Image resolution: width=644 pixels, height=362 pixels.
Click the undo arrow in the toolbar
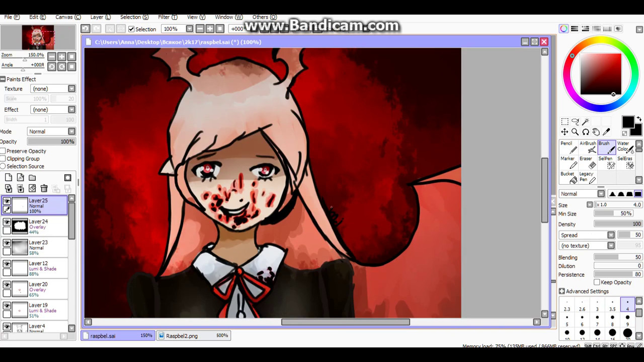85,29
